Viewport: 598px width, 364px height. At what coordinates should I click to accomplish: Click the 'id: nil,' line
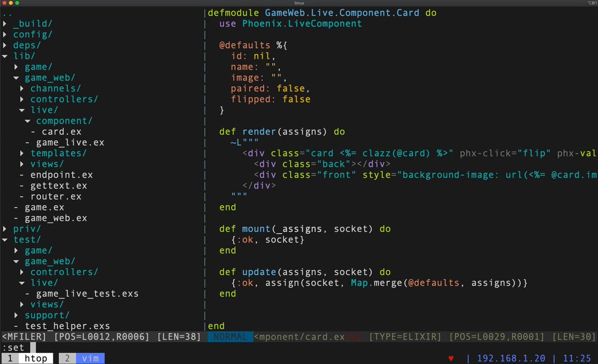(x=254, y=56)
